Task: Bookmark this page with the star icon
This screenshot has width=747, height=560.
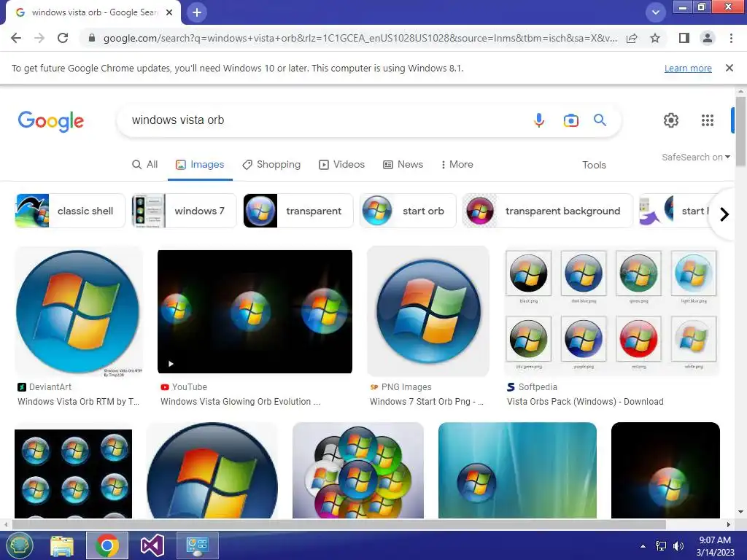Action: point(655,38)
